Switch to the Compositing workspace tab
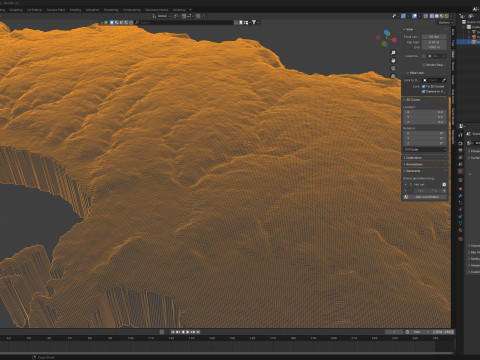This screenshot has width=480, height=360. coord(132,10)
